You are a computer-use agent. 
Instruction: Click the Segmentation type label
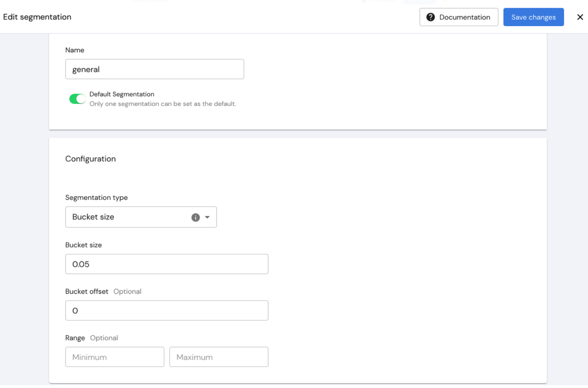[x=96, y=197]
